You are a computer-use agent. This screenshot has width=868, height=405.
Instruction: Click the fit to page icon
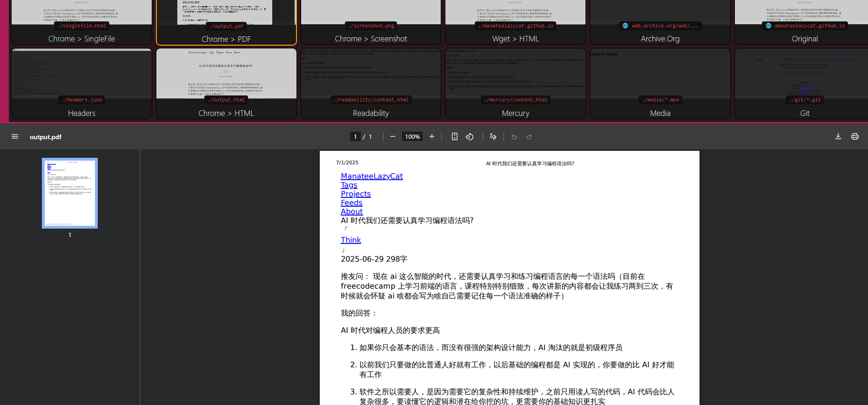pyautogui.click(x=455, y=136)
